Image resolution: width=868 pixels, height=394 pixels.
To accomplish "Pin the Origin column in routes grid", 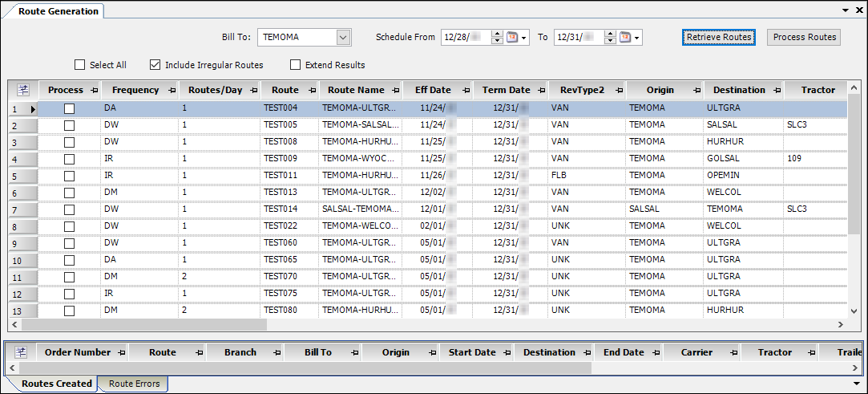I will (695, 90).
